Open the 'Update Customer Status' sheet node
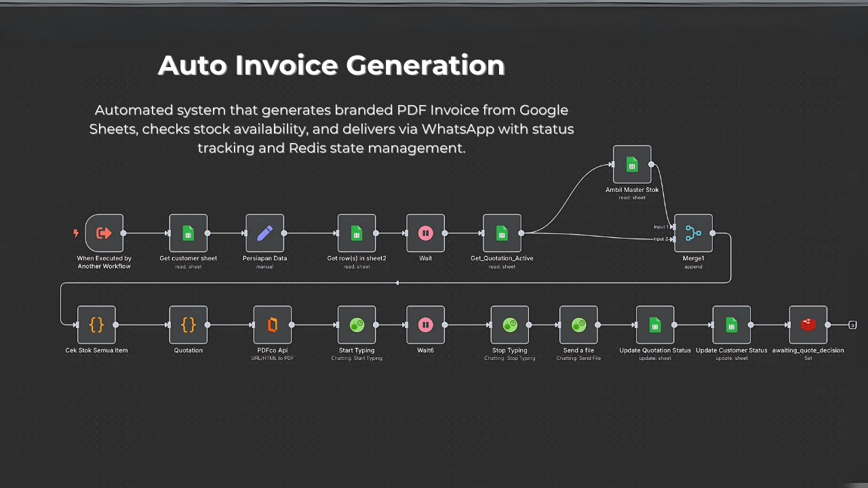Viewport: 868px width, 488px height. click(x=732, y=325)
